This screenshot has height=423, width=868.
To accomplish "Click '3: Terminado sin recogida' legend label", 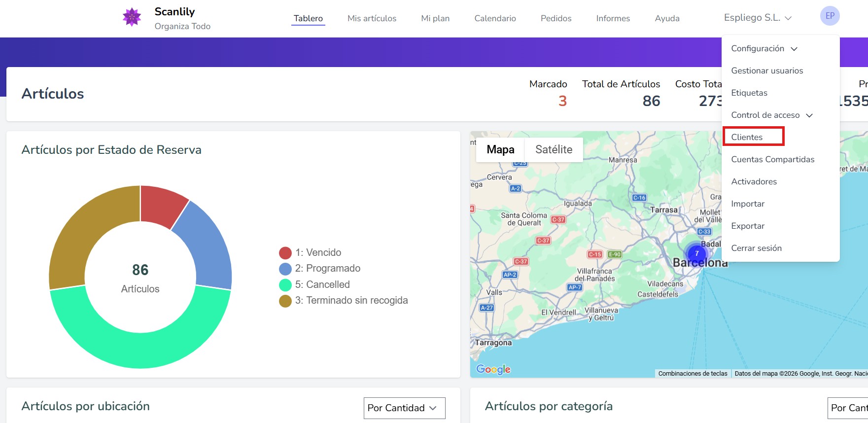I will pos(351,300).
